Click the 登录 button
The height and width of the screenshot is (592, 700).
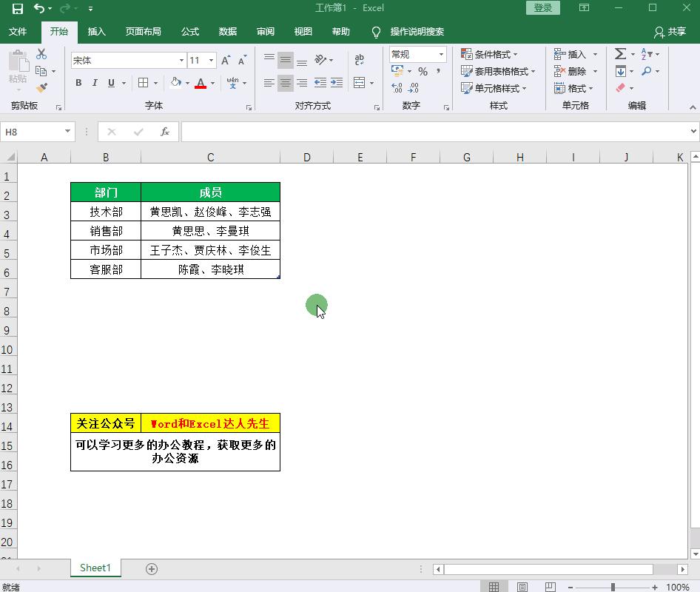coord(542,7)
